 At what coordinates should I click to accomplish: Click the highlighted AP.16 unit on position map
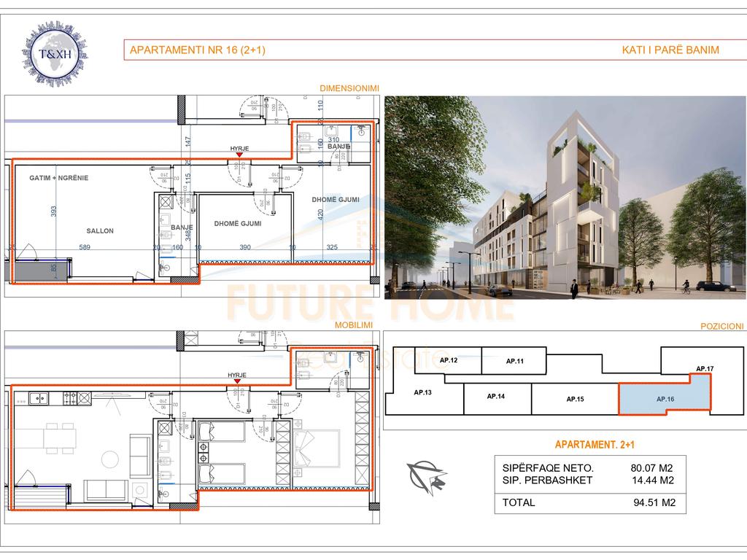click(x=664, y=398)
